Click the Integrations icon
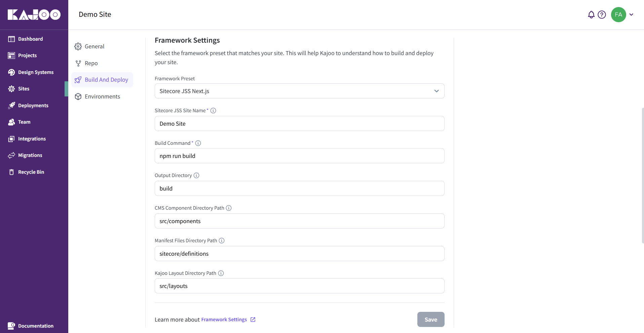This screenshot has width=644, height=333. [11, 139]
